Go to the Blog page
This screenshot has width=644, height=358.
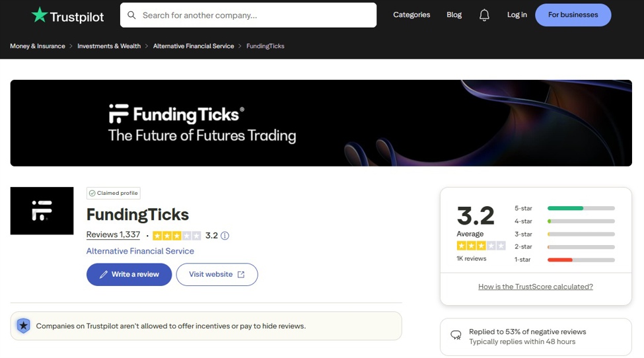pos(454,15)
